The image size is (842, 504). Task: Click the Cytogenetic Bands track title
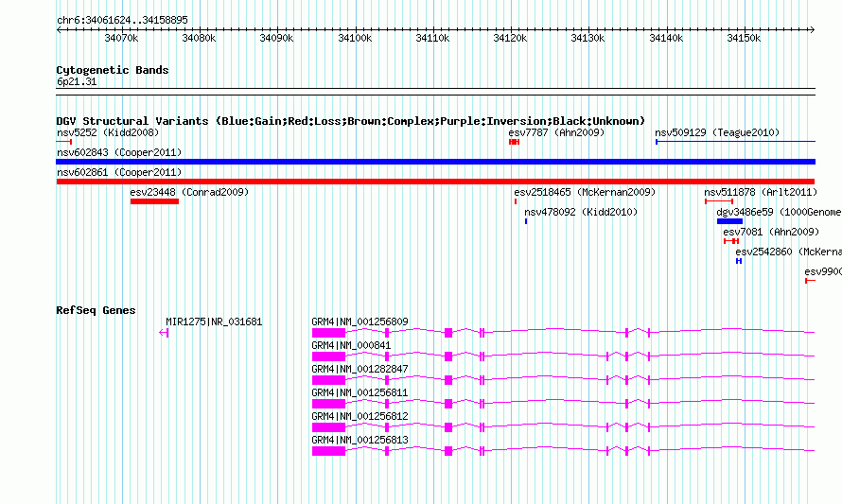(x=113, y=70)
